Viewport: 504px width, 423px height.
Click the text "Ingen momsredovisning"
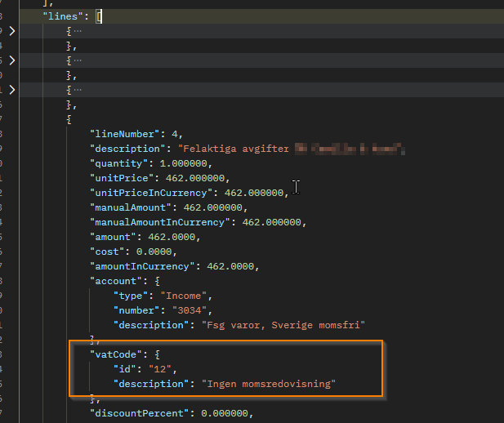(269, 384)
